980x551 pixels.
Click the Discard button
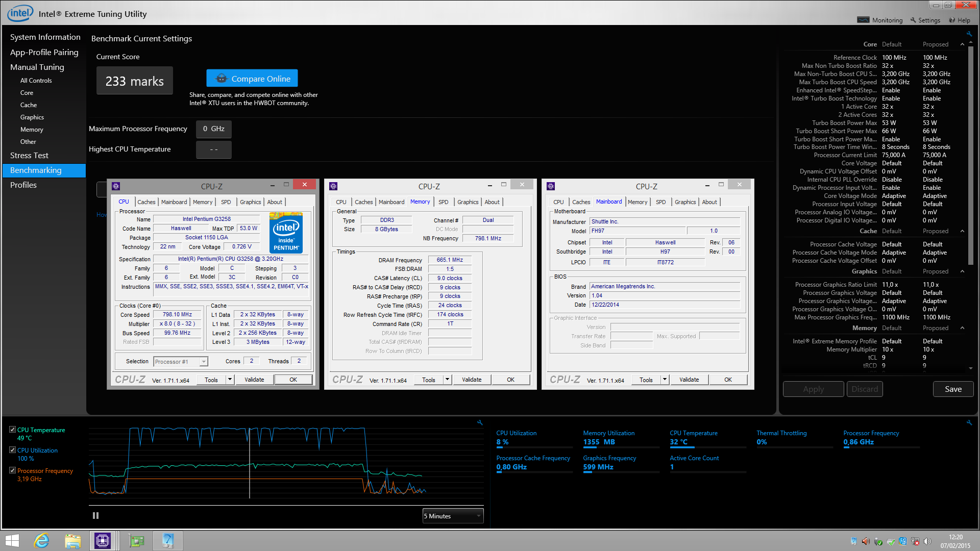pyautogui.click(x=865, y=389)
